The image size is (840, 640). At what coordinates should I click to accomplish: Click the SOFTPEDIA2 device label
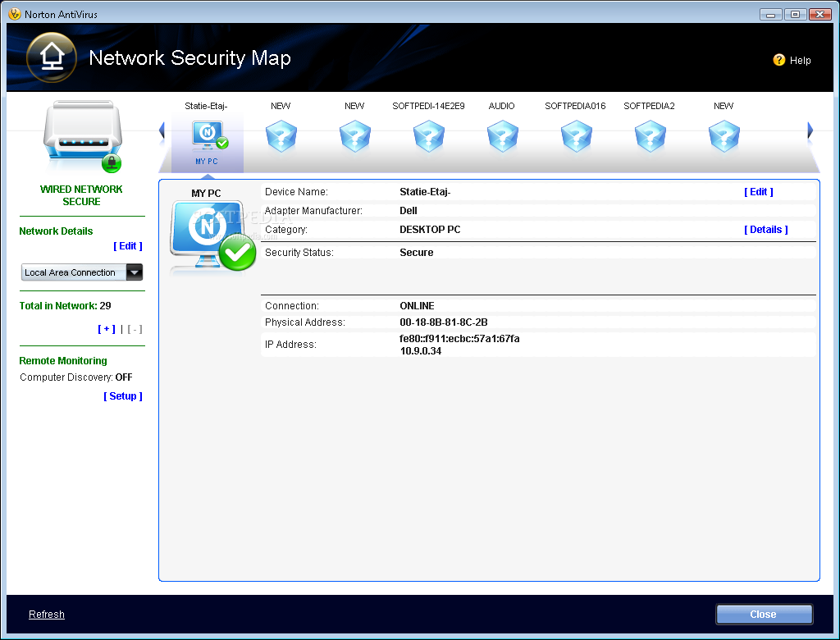pyautogui.click(x=650, y=106)
